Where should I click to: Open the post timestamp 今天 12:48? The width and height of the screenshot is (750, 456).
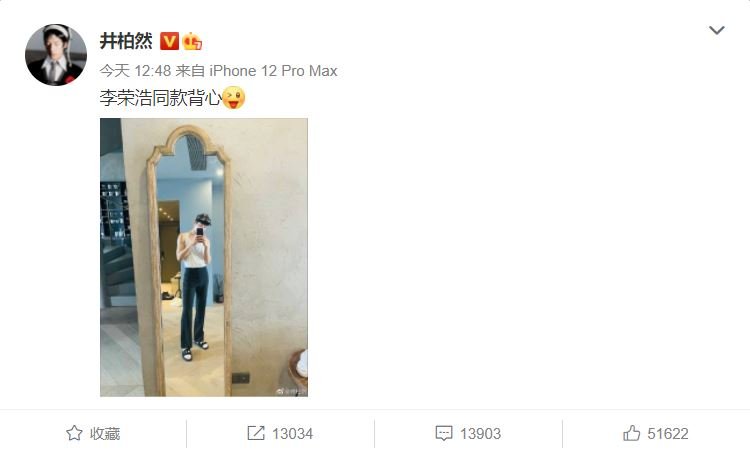click(135, 71)
